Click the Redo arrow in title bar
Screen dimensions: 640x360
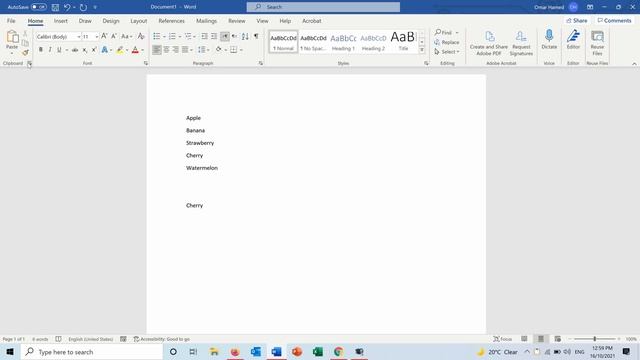[x=83, y=7]
